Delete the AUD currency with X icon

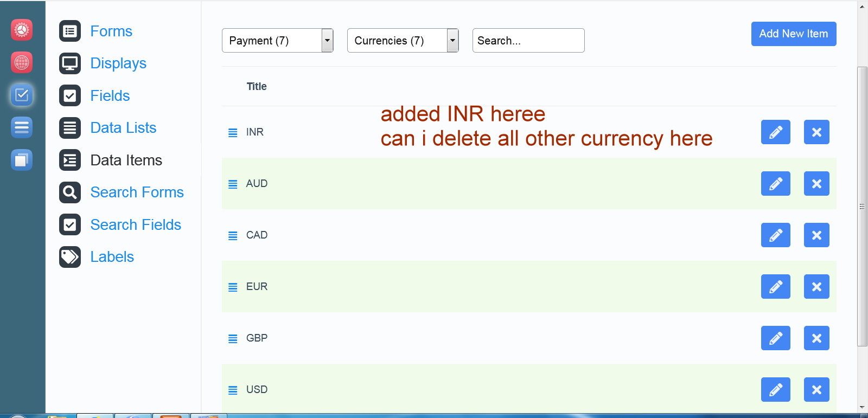[x=816, y=184]
